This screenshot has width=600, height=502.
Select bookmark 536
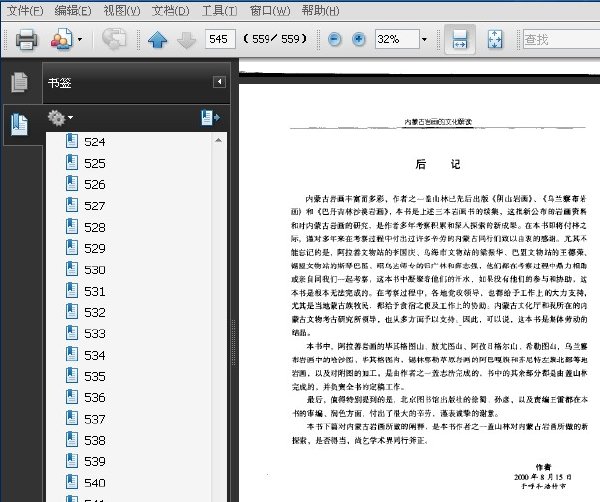point(95,398)
